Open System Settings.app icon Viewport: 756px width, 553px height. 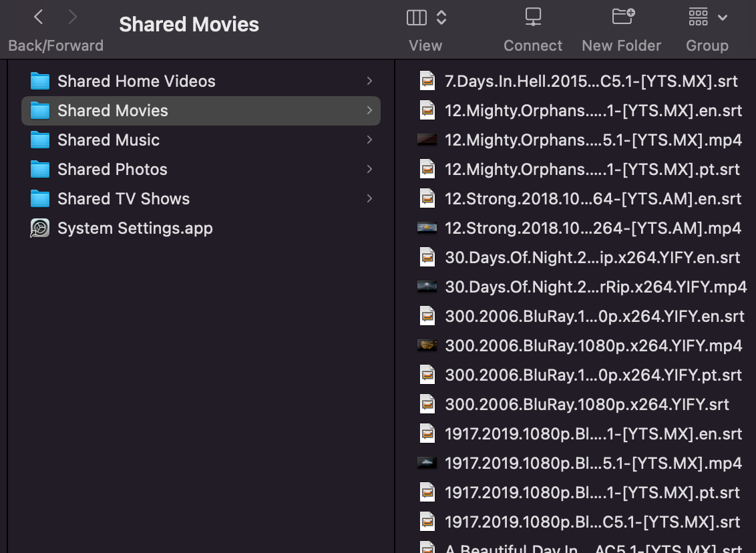(x=40, y=228)
